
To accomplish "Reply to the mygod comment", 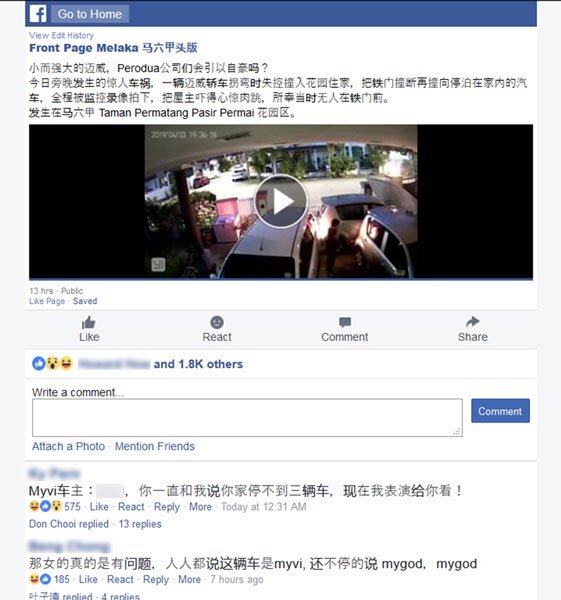I will click(x=156, y=579).
